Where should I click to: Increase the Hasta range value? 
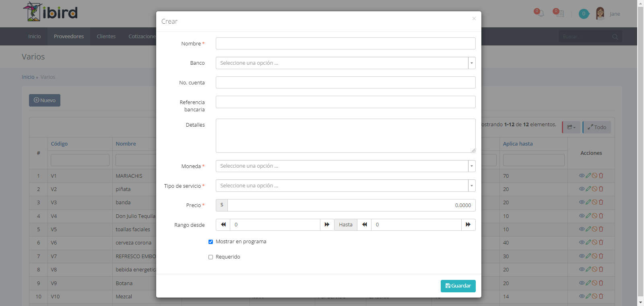(x=468, y=225)
